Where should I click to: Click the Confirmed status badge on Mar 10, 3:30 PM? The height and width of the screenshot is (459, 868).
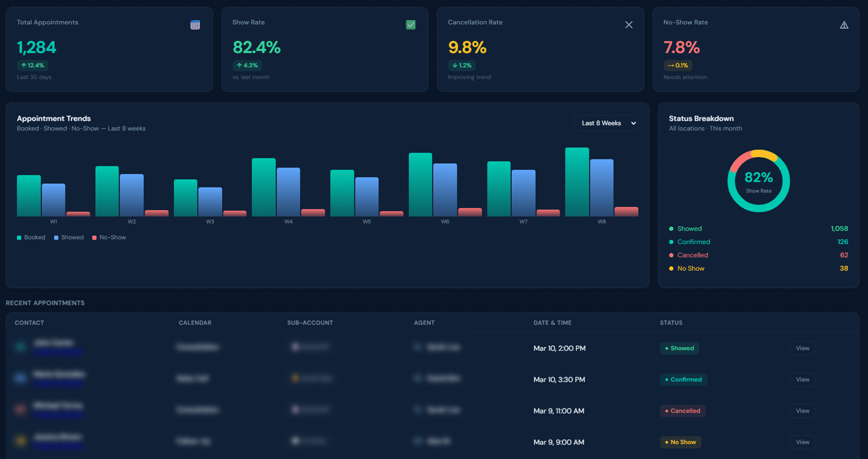click(x=684, y=379)
